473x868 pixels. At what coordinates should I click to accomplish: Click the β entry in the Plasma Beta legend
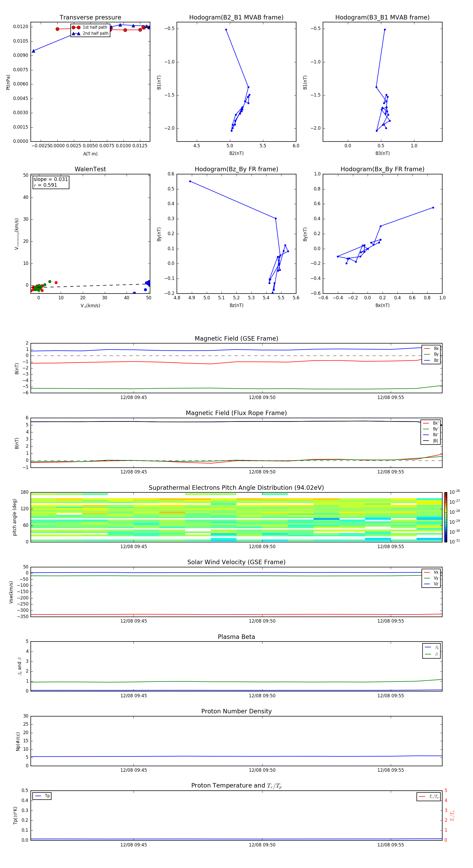[431, 654]
